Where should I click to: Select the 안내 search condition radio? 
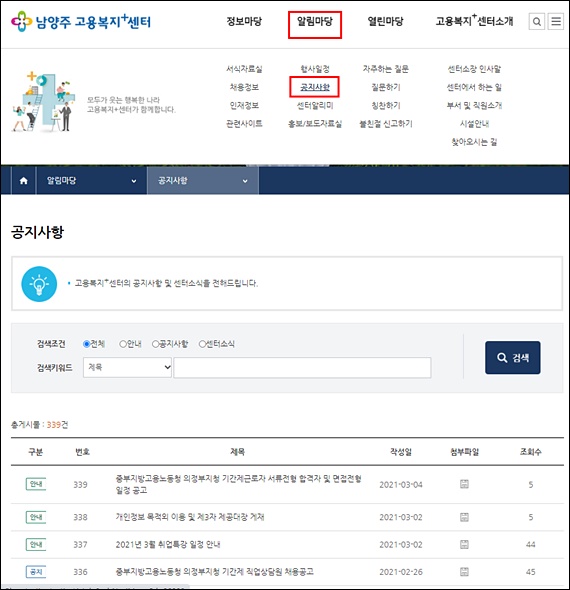pyautogui.click(x=123, y=344)
